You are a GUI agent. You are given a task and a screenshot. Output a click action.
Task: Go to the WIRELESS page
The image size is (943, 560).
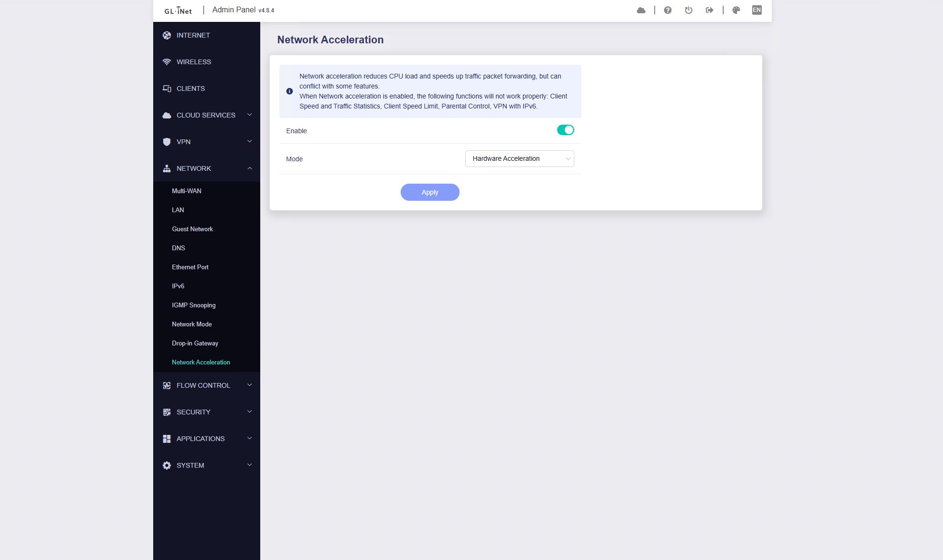(194, 62)
